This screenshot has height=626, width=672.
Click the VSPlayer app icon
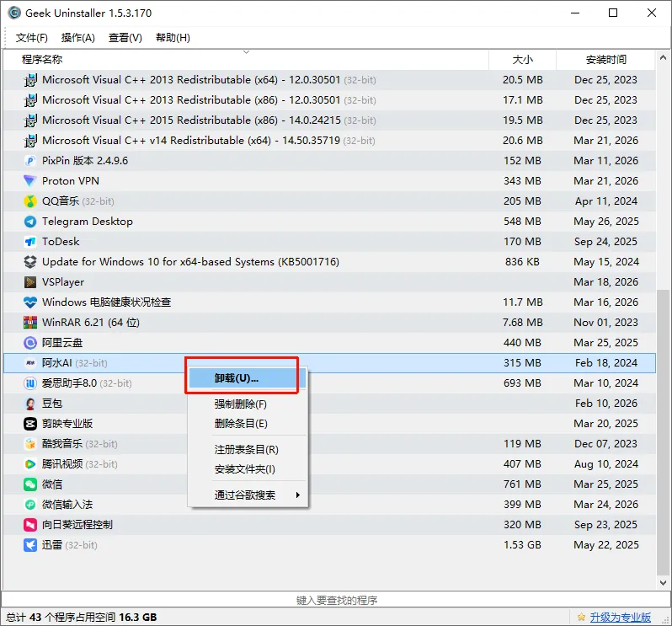click(30, 281)
